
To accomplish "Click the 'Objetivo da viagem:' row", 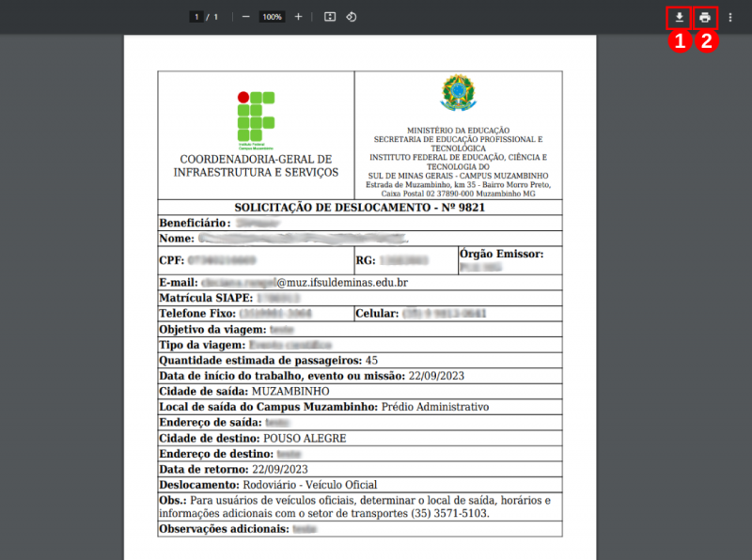I will [360, 330].
